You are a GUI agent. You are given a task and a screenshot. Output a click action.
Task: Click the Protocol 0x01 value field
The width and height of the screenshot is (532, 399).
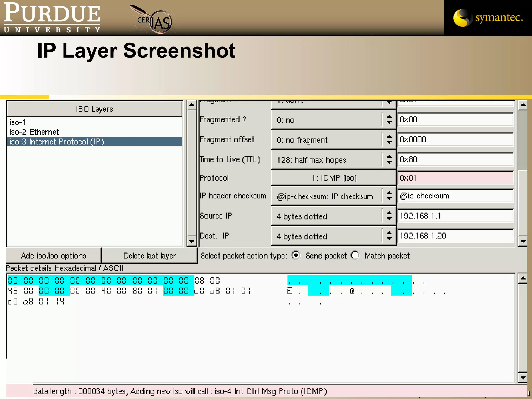click(456, 178)
